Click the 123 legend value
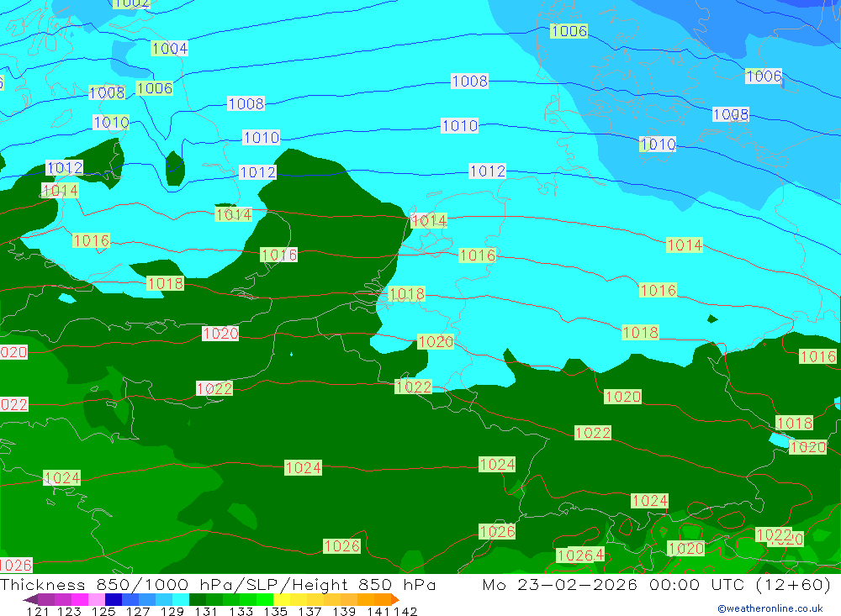Image resolution: width=841 pixels, height=616 pixels. click(x=69, y=612)
